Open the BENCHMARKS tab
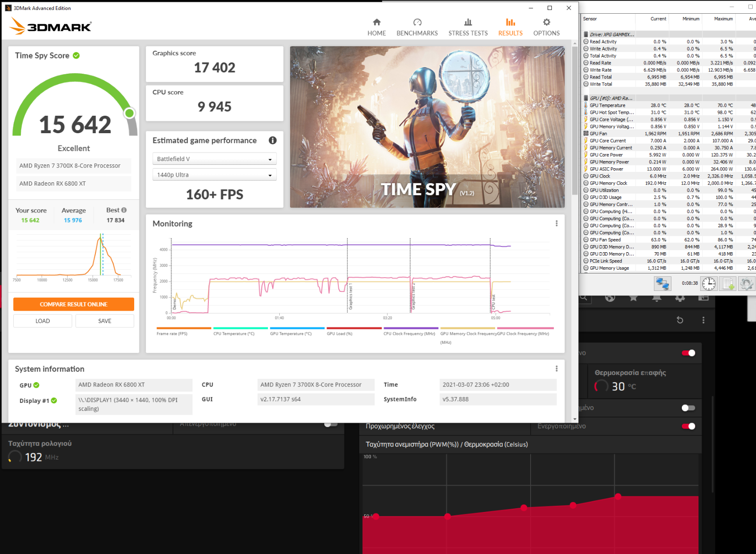Image resolution: width=756 pixels, height=554 pixels. (x=417, y=27)
